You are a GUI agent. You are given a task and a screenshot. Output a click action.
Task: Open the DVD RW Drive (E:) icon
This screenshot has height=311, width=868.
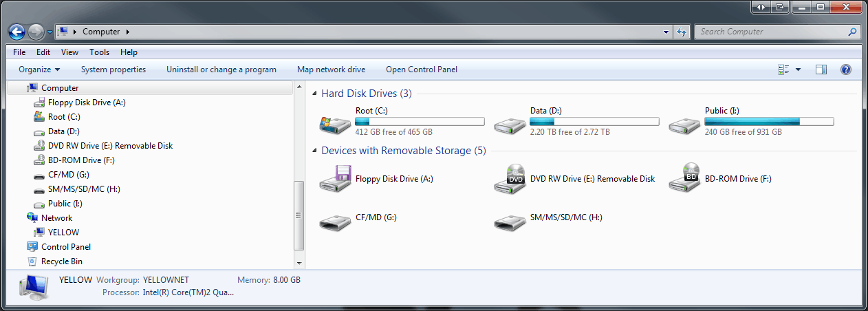tap(510, 179)
